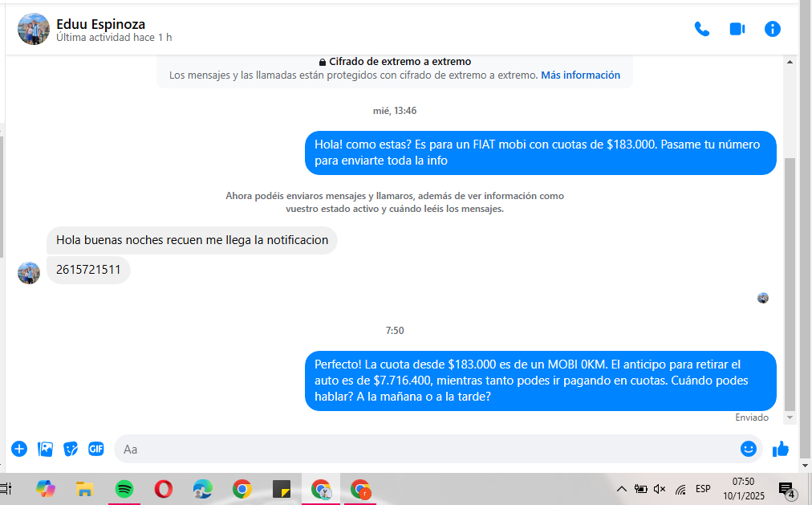This screenshot has width=812, height=505.
Task: Click the FIAT mobi cuotas message bubble
Action: [x=540, y=153]
